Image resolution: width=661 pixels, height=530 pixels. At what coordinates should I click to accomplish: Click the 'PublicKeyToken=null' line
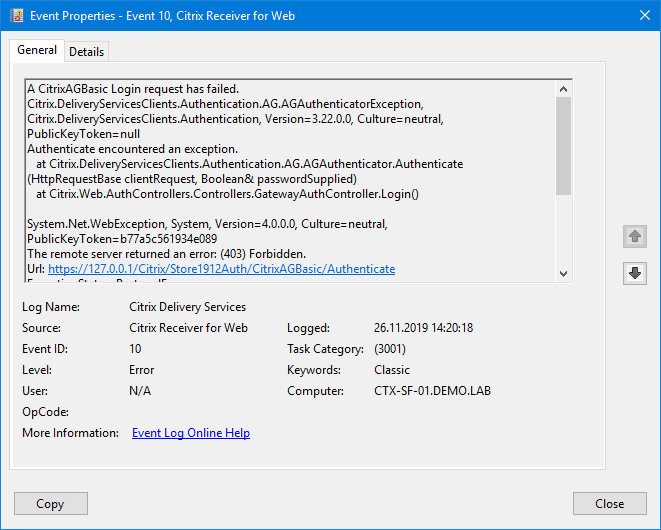(x=83, y=134)
